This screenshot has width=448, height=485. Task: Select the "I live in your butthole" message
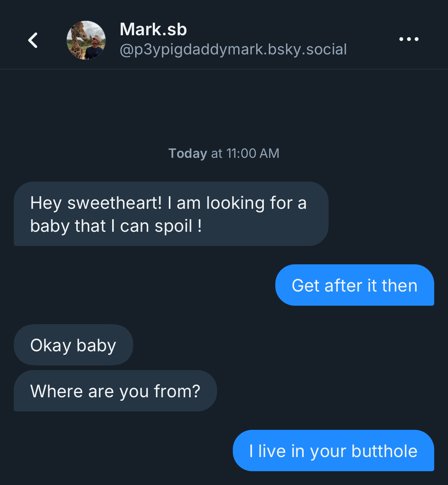click(x=333, y=451)
